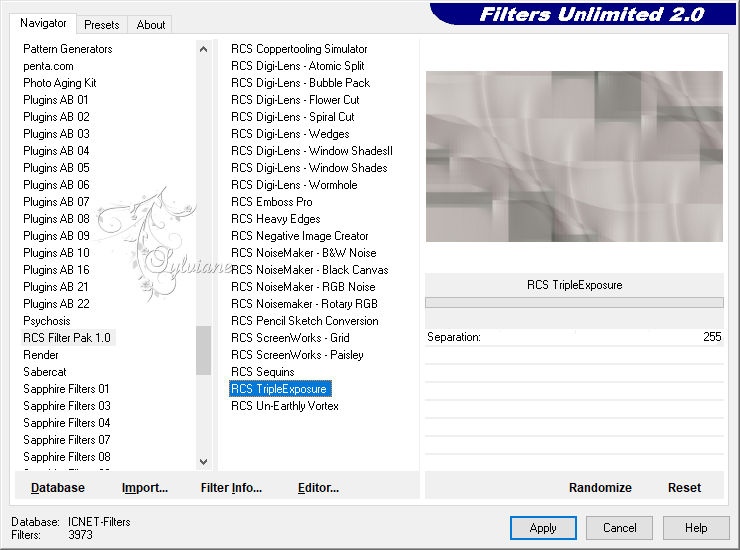Select Psychosis category
This screenshot has width=740, height=550.
pos(47,321)
